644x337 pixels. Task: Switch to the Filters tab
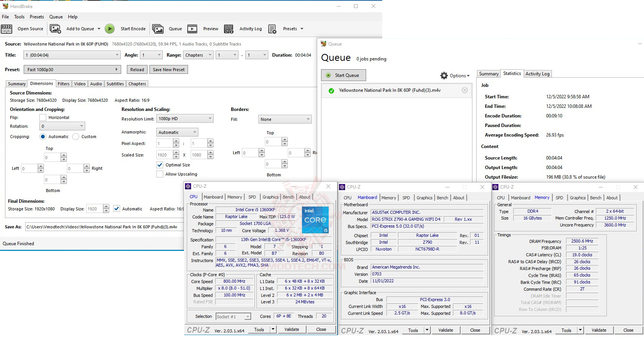pyautogui.click(x=63, y=84)
